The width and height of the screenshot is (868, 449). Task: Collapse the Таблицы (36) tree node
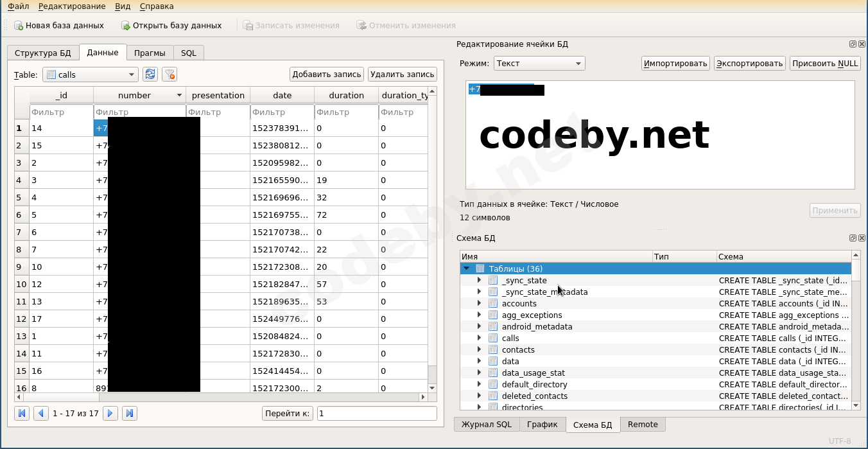point(467,269)
